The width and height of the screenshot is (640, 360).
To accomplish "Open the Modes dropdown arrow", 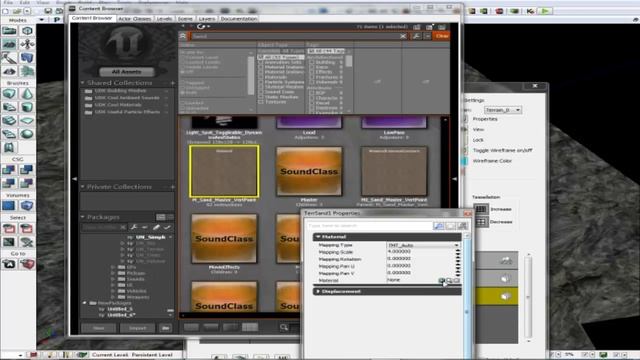I will pyautogui.click(x=41, y=20).
